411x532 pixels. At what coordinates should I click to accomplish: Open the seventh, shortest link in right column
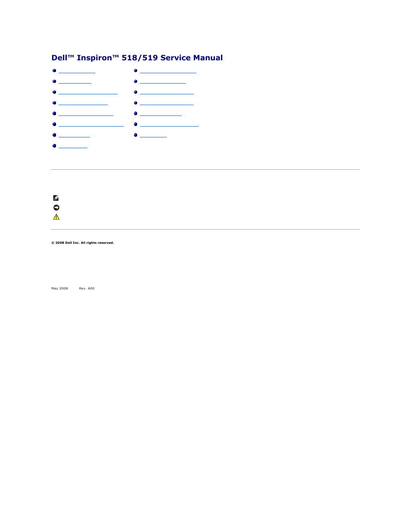point(153,136)
